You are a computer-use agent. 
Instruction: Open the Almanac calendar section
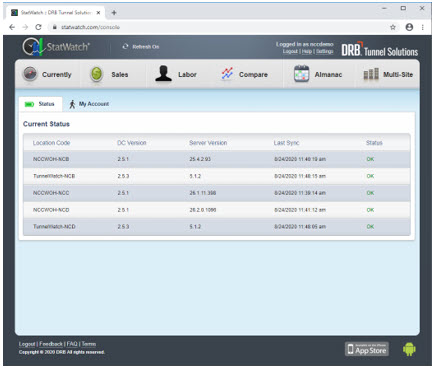pyautogui.click(x=318, y=74)
